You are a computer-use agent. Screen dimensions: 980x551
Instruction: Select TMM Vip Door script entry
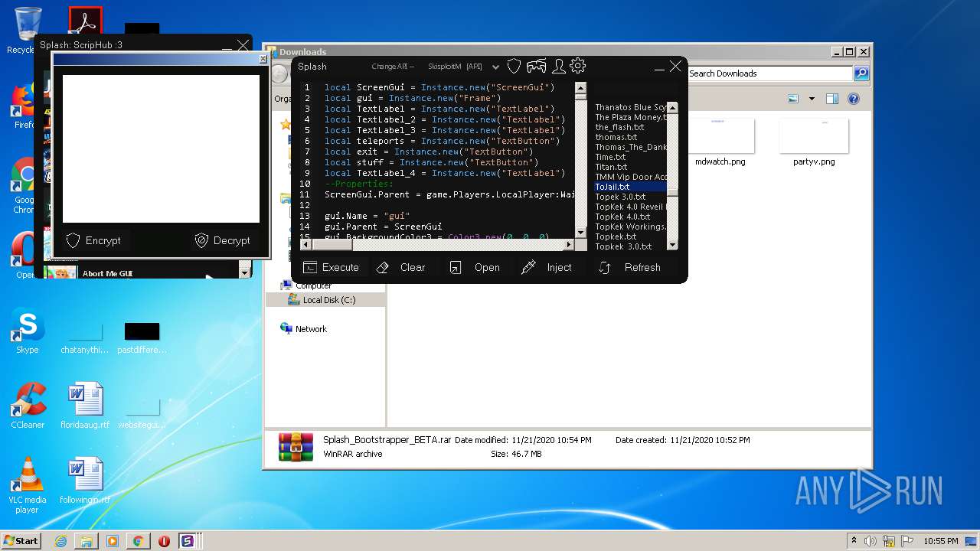(x=630, y=177)
